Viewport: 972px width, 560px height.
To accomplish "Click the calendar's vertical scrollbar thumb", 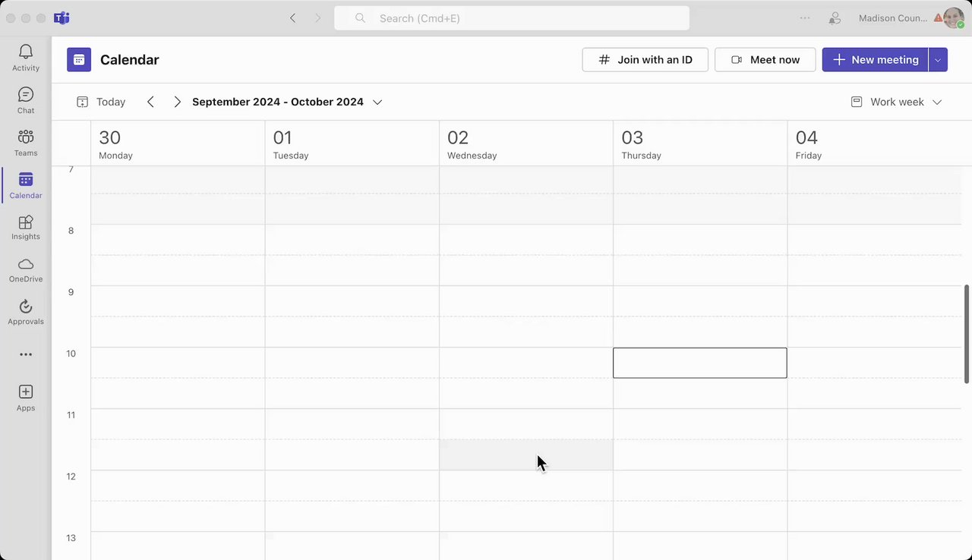I will (x=967, y=334).
